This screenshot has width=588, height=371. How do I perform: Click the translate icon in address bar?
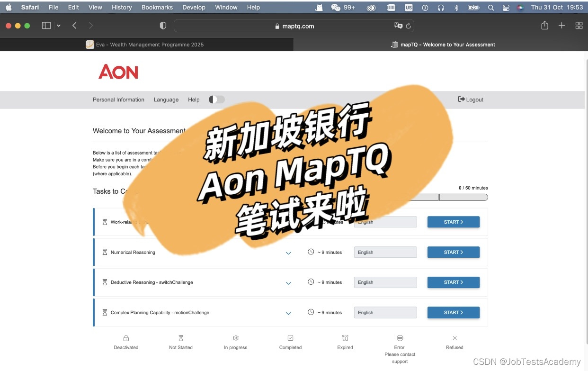[398, 26]
